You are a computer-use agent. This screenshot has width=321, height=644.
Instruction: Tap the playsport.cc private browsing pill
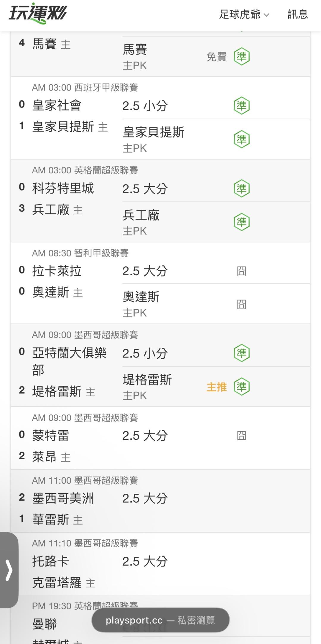(160, 620)
